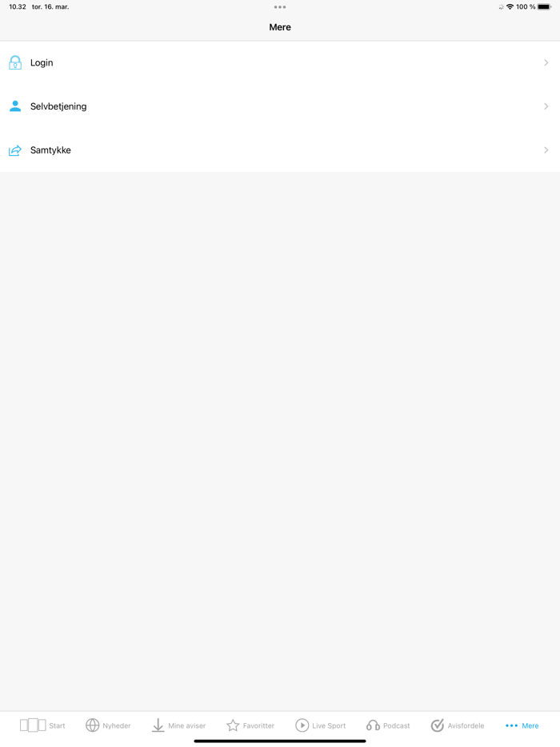Tap the checkmark icon for Avisfordele

[437, 725]
